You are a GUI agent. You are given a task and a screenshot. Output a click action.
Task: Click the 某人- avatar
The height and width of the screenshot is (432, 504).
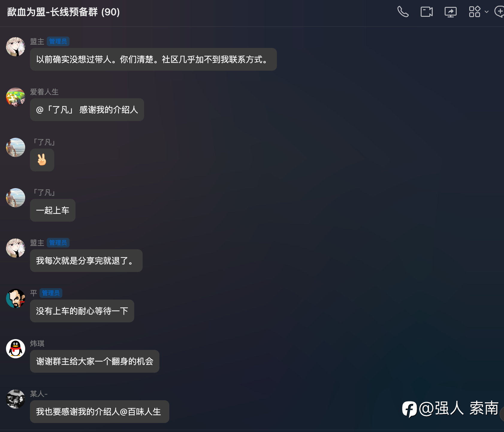click(16, 399)
